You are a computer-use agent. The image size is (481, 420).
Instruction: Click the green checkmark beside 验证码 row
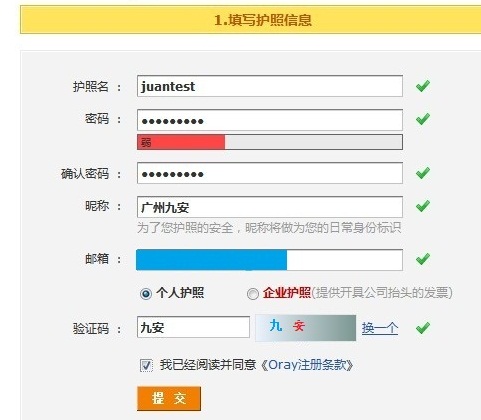coord(423,328)
